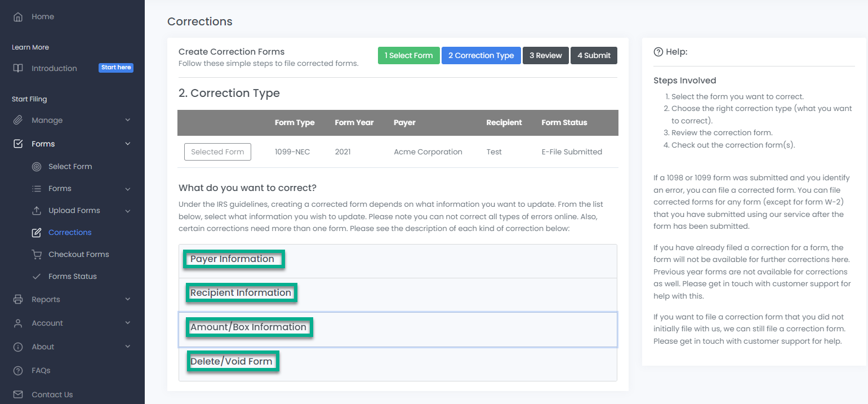Pick Amount/Box Information correction

(248, 327)
